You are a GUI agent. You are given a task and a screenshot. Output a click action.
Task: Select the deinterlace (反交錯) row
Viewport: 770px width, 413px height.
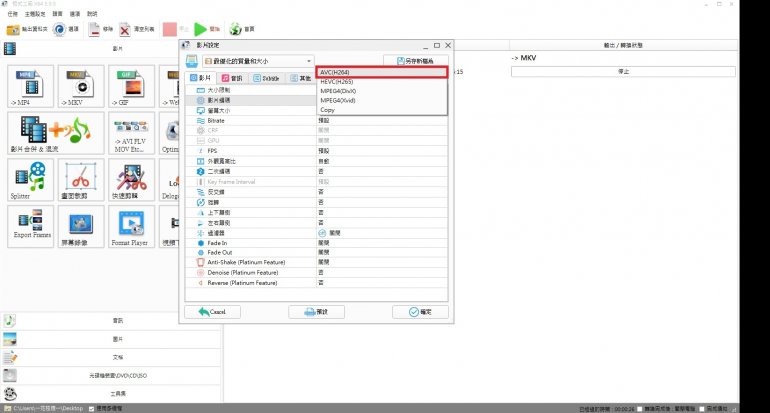pos(316,192)
